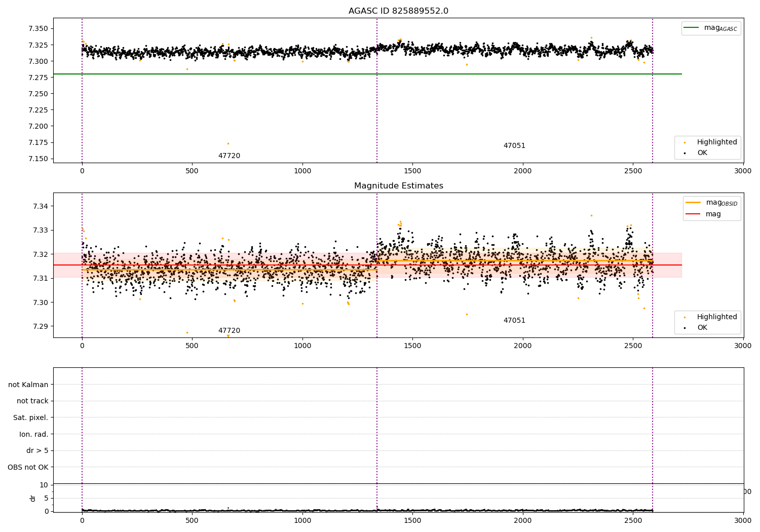Click the 'not Kalman' axis label
This screenshot has height=532, width=760.
point(28,385)
